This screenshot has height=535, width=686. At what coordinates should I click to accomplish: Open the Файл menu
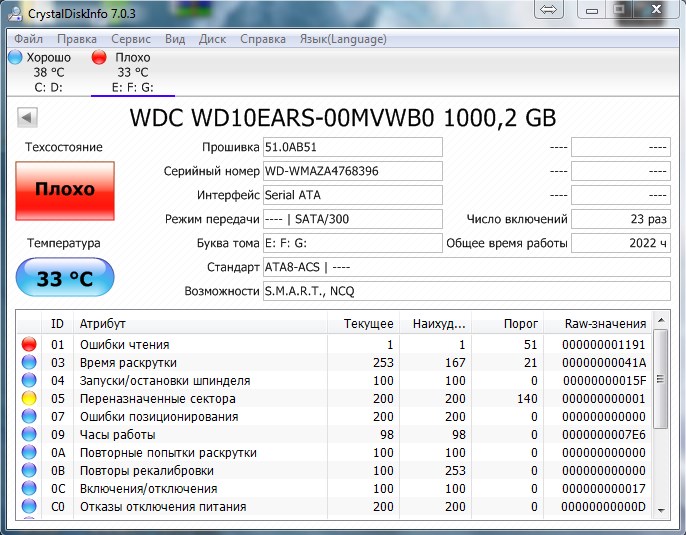[x=28, y=39]
